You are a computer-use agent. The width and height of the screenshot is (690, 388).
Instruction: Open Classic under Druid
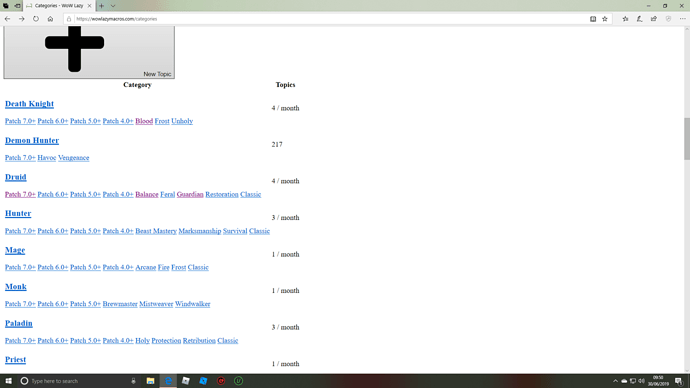[251, 194]
